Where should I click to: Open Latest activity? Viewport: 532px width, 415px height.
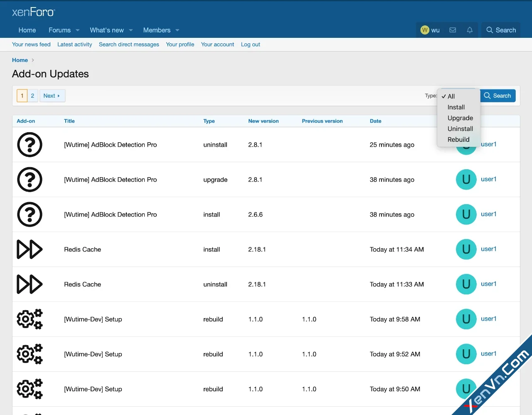click(75, 44)
